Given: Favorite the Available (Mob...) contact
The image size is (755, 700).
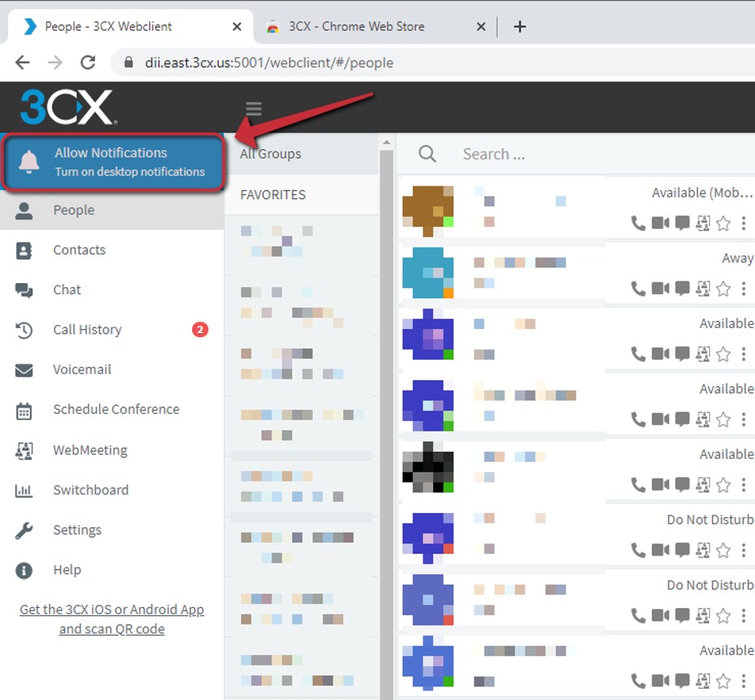Looking at the screenshot, I should [724, 223].
